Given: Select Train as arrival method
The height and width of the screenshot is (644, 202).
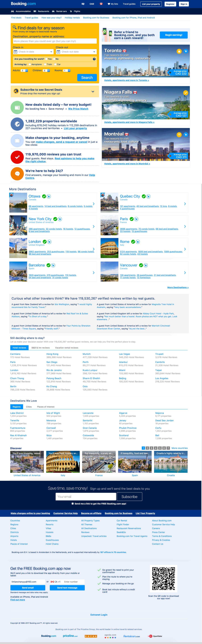Looking at the screenshot, I should [x=45, y=64].
